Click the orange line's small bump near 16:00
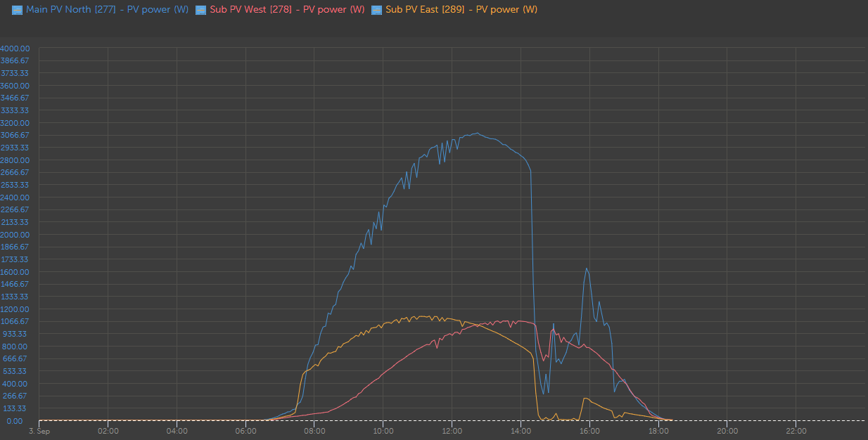The width and height of the screenshot is (868, 440). (585, 399)
